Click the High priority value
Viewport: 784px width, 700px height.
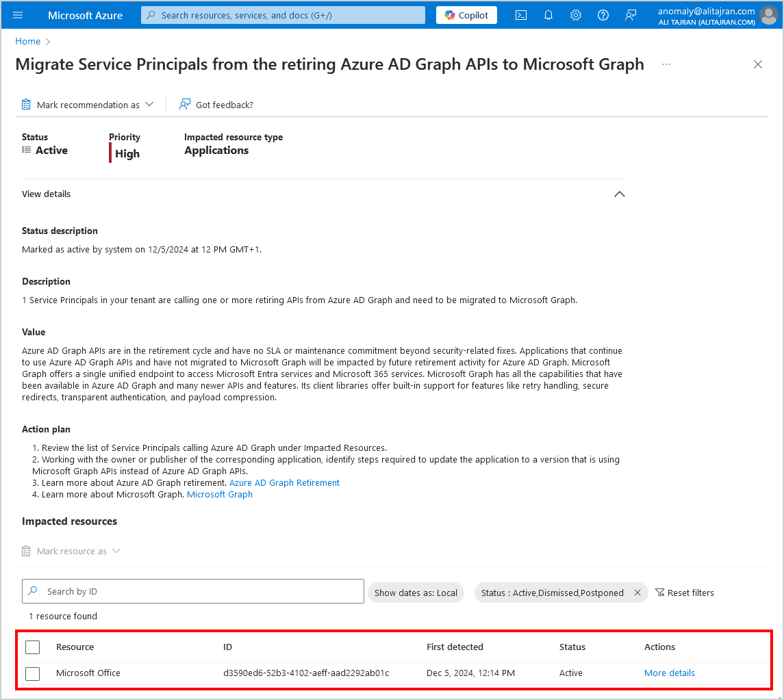(127, 154)
